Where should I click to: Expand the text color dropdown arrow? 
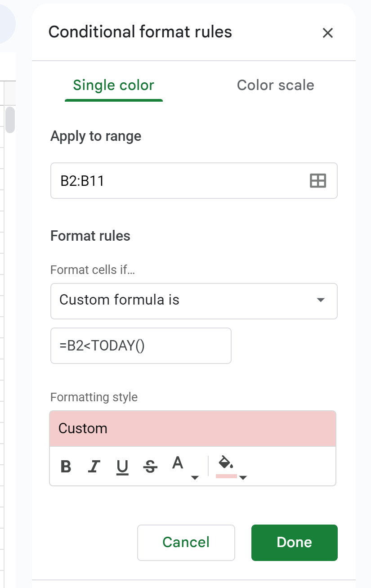195,477
